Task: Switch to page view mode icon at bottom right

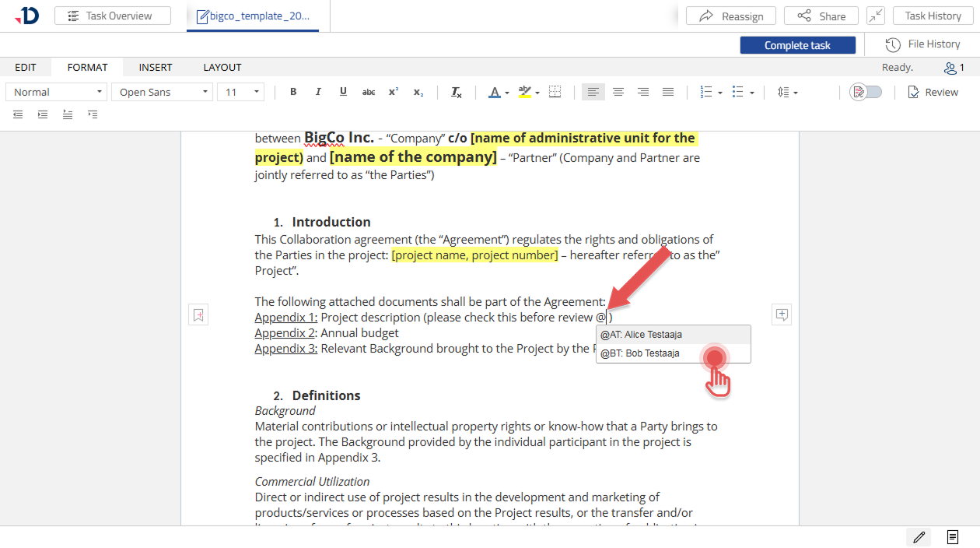Action: pyautogui.click(x=952, y=537)
